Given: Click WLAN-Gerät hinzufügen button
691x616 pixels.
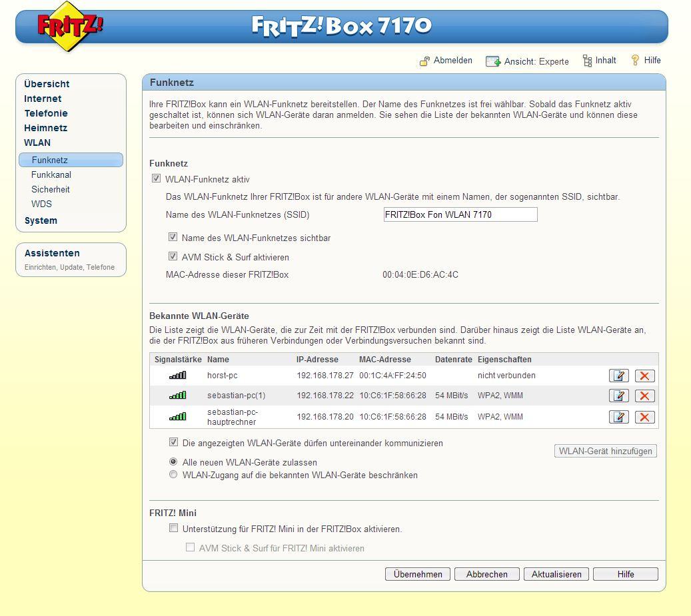Looking at the screenshot, I should [606, 451].
